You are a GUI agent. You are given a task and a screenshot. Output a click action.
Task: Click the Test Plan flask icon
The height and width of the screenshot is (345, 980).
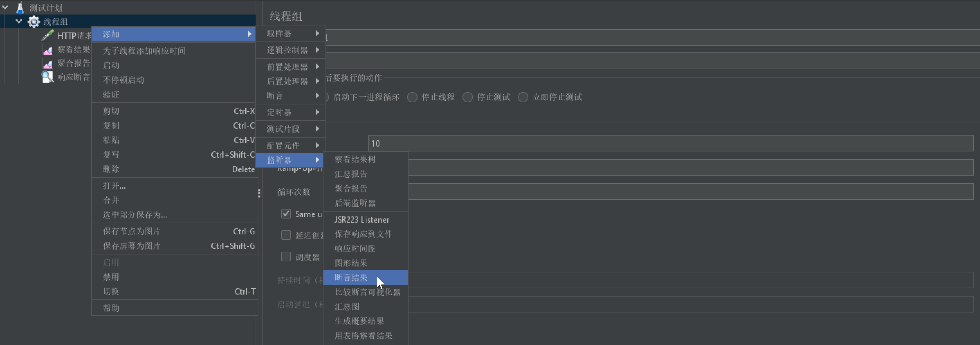20,8
